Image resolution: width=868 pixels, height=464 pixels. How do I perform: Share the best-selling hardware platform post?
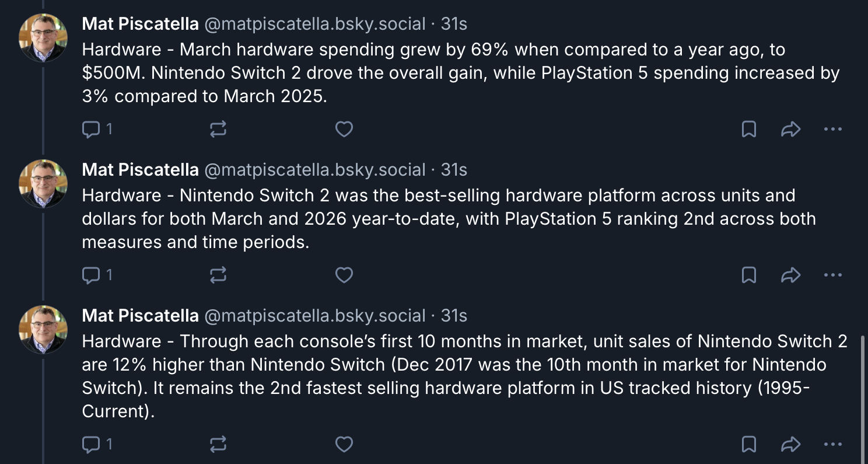click(790, 275)
